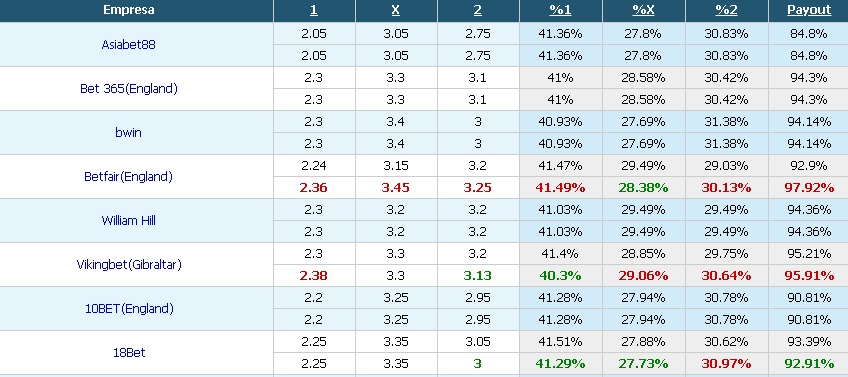
Task: Click Vikingbet's green 3.13 away odds
Action: pyautogui.click(x=477, y=275)
